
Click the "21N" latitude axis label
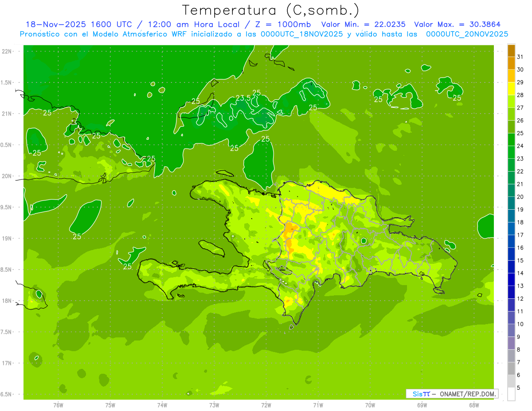(x=7, y=114)
